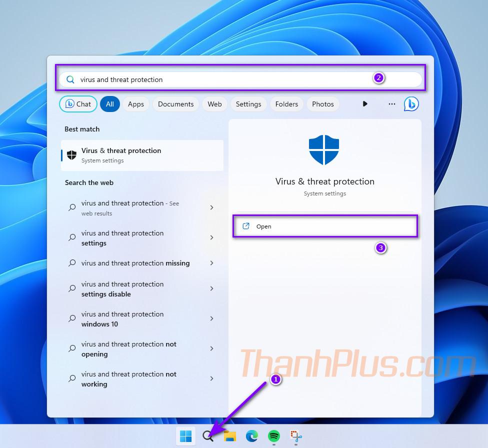Open Microsoft Edge from taskbar
Image resolution: width=488 pixels, height=448 pixels.
click(252, 436)
